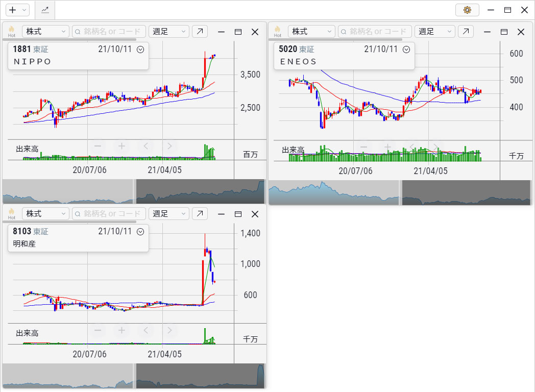Click 出来高 label in ENEOS panel
This screenshot has width=535, height=392.
click(x=293, y=150)
